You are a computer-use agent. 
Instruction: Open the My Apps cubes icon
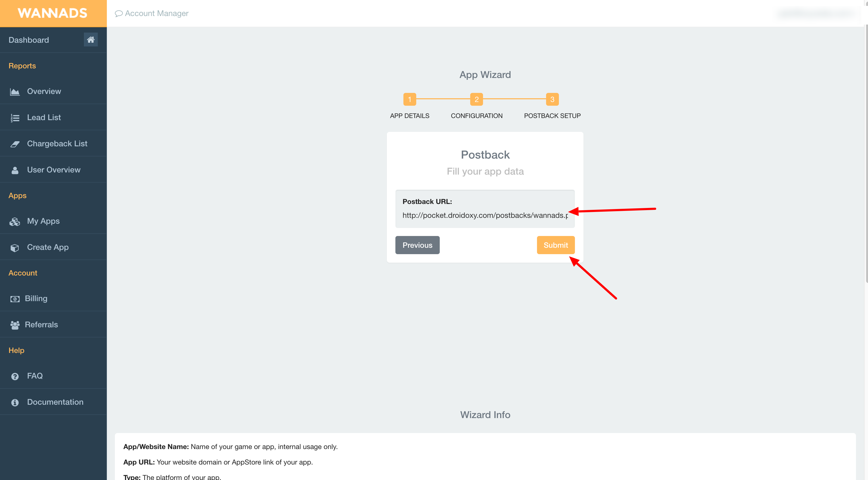coord(15,222)
